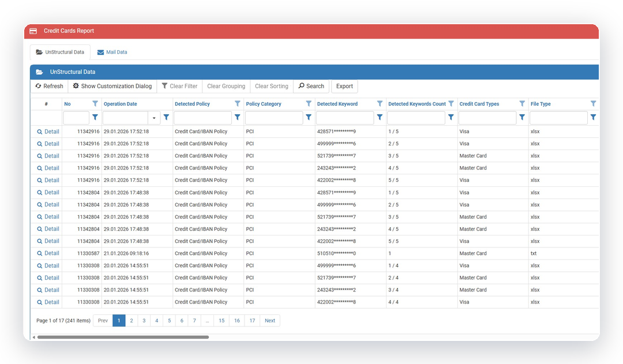Image resolution: width=623 pixels, height=364 pixels.
Task: Switch to the UnStructural Data tab
Action: [60, 52]
